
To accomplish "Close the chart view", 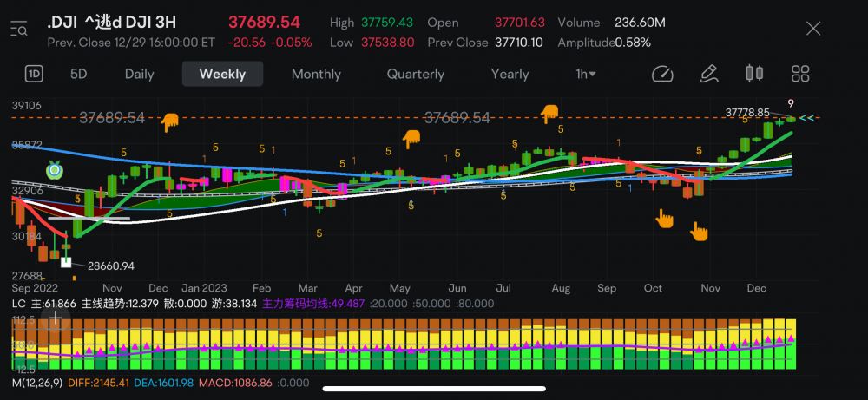I will point(812,29).
